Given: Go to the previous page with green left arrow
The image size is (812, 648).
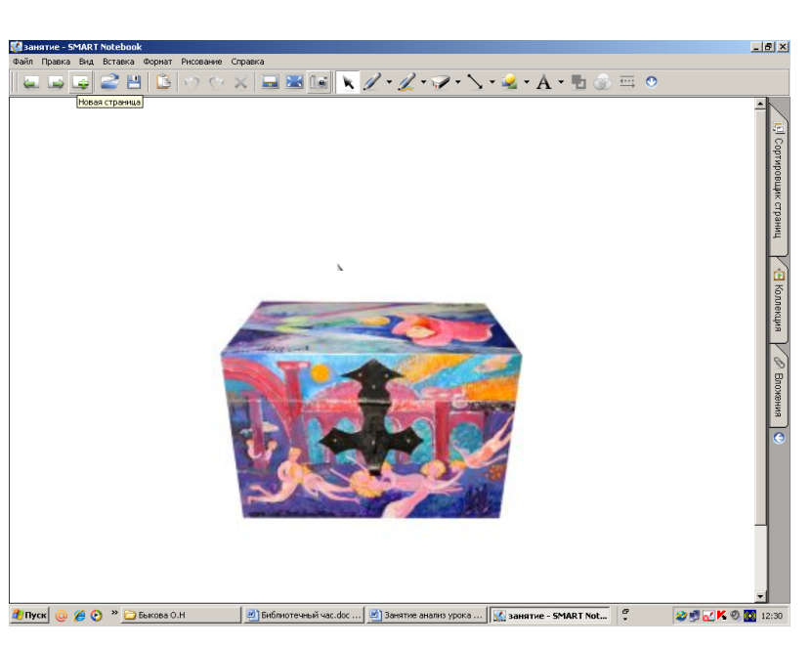Looking at the screenshot, I should [31, 82].
